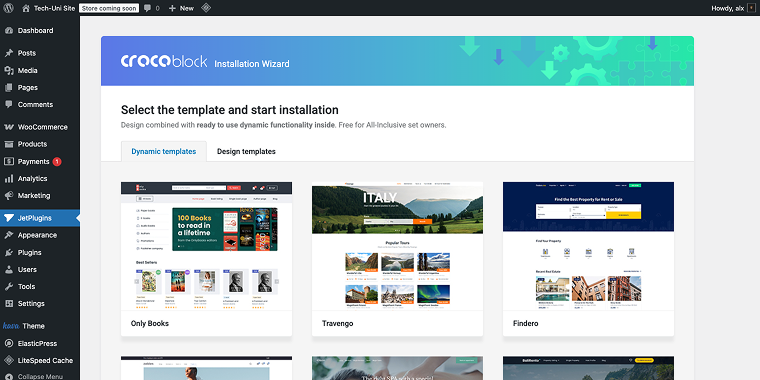Open the Appearance menu
760x380 pixels.
(40, 235)
